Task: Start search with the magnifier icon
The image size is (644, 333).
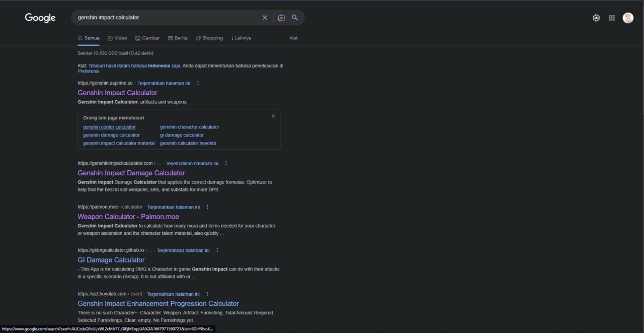Action: click(x=295, y=17)
